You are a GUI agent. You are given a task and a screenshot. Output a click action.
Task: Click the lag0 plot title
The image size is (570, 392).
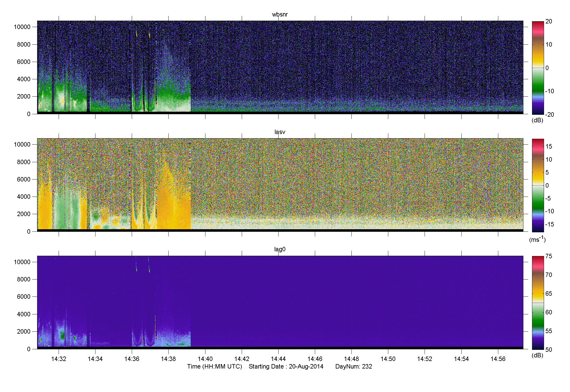click(280, 249)
